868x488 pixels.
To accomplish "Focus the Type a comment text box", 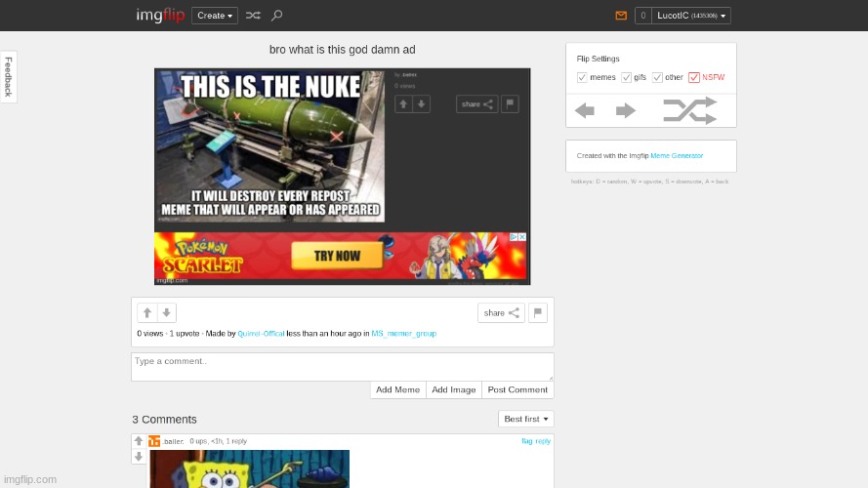I will coord(342,366).
